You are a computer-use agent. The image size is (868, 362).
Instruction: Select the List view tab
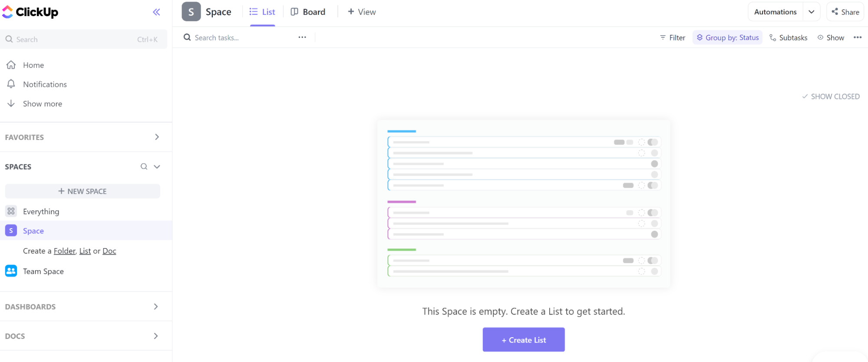tap(262, 12)
